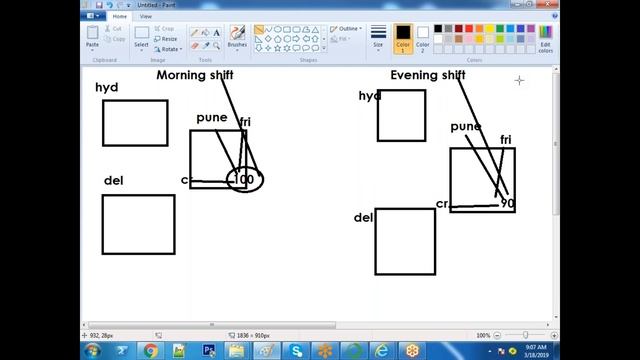Select the Curve shape
Image resolution: width=640 pixels, height=360 pixels.
(x=268, y=29)
